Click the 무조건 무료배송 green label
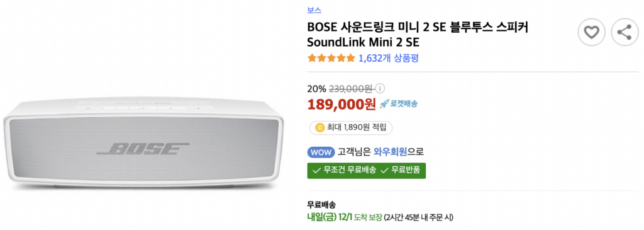The width and height of the screenshot is (644, 230). pyautogui.click(x=344, y=171)
